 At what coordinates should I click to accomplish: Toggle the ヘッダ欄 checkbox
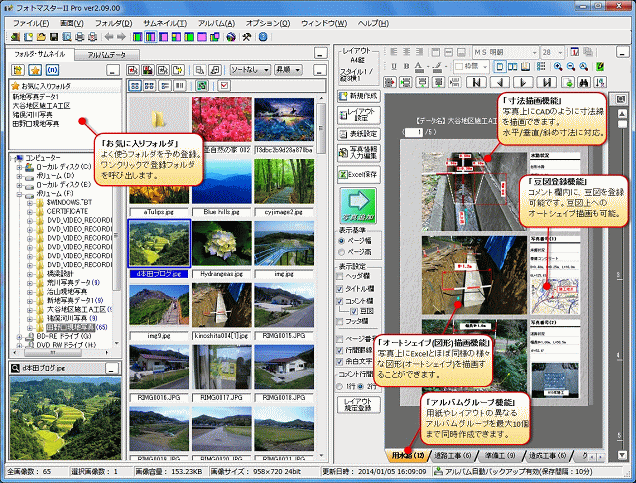(340, 277)
